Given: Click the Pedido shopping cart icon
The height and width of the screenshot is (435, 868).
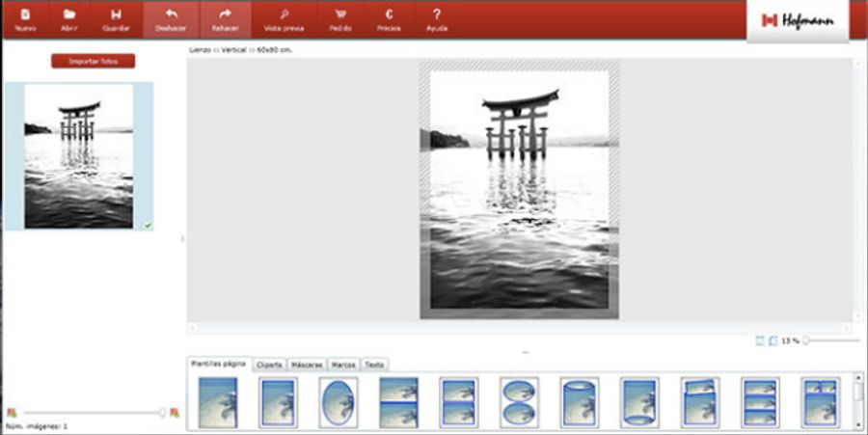Looking at the screenshot, I should [x=339, y=18].
